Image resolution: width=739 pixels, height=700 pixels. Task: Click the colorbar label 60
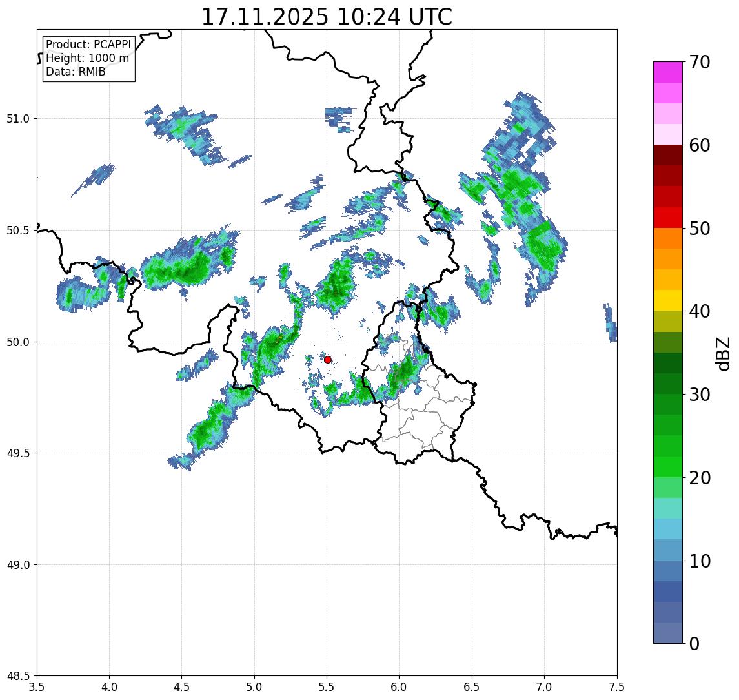tap(699, 146)
